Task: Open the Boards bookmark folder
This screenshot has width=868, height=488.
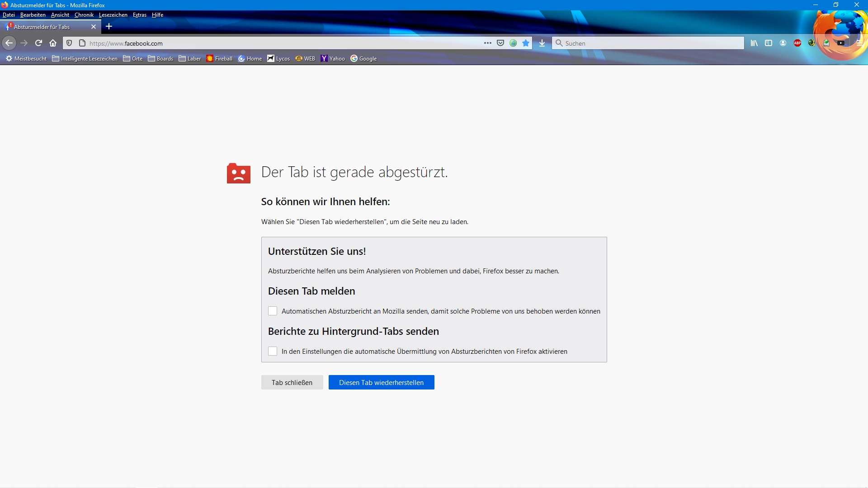Action: pos(160,58)
